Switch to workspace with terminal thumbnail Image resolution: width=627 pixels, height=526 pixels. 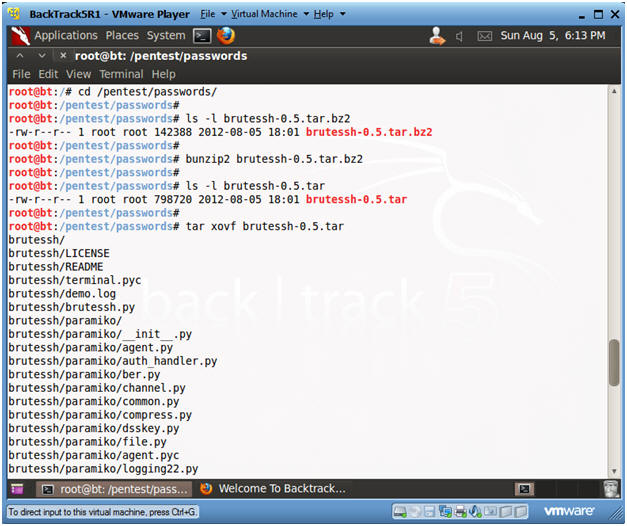[x=524, y=489]
